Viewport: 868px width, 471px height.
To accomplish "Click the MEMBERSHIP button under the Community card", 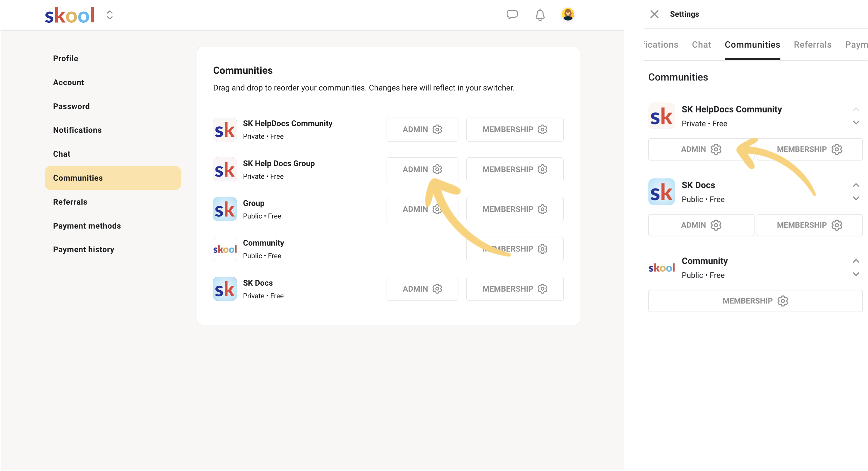I will (755, 301).
